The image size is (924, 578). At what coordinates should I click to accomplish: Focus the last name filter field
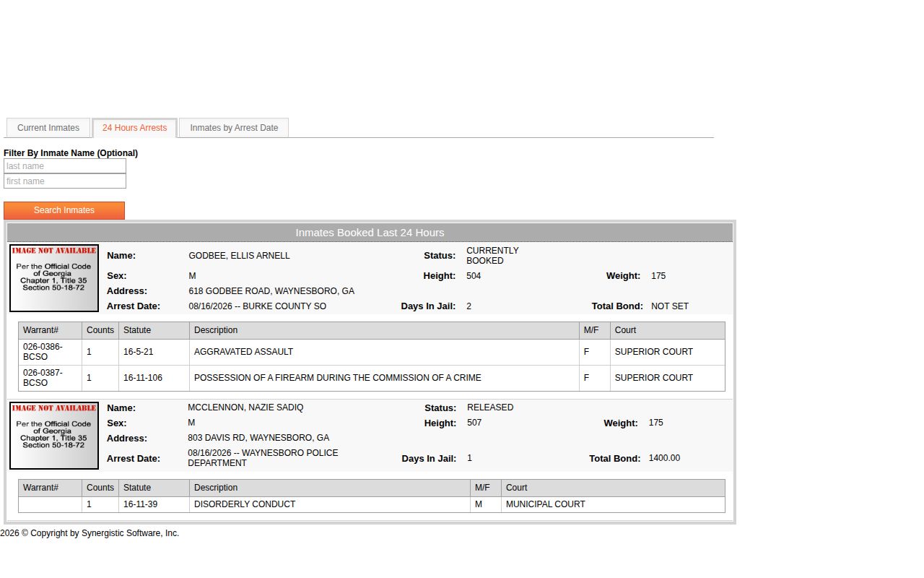point(65,166)
